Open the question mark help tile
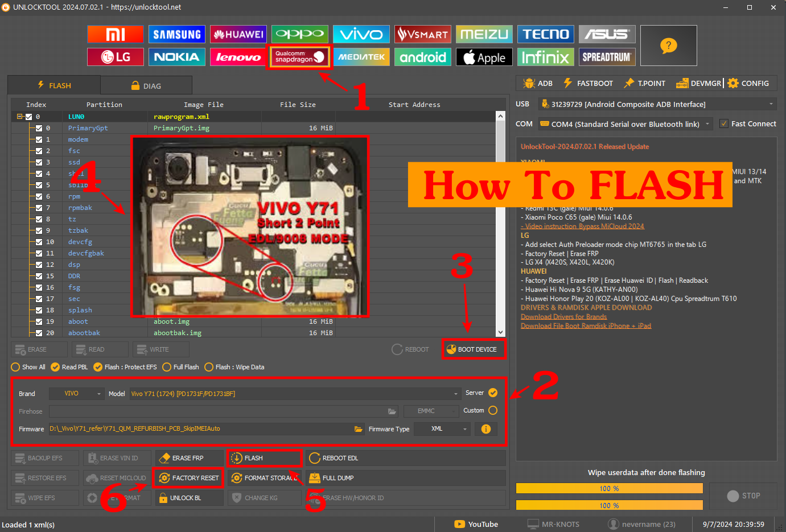Screen dimensions: 786x532 coord(669,46)
